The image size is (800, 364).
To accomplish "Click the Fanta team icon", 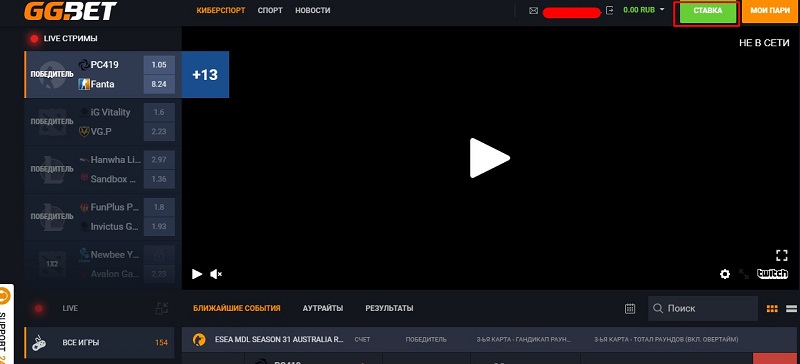I will coord(84,84).
